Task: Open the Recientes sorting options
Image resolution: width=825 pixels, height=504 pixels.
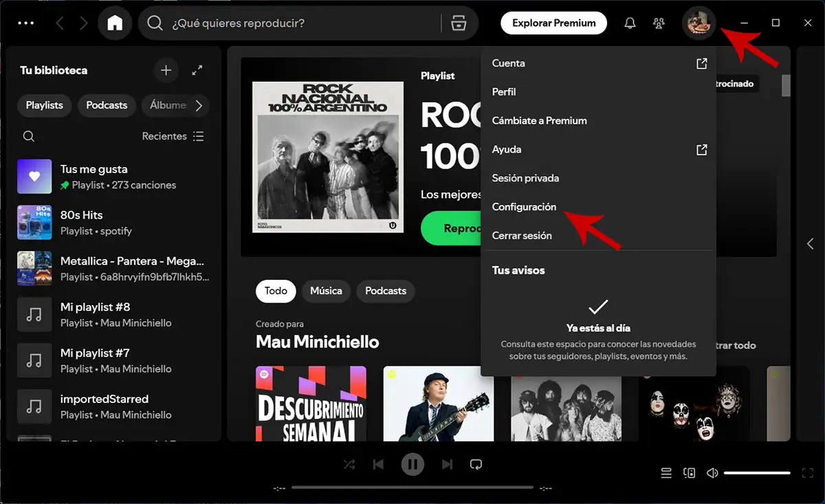Action: pyautogui.click(x=165, y=136)
